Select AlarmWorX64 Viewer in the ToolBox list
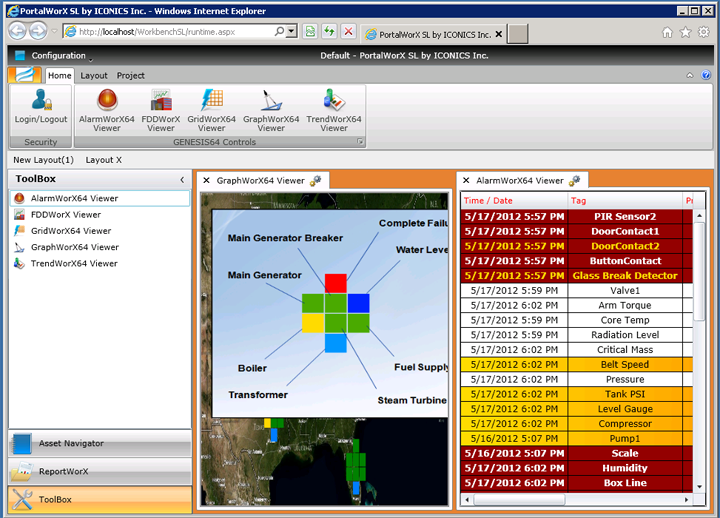This screenshot has width=720, height=518. [x=100, y=198]
